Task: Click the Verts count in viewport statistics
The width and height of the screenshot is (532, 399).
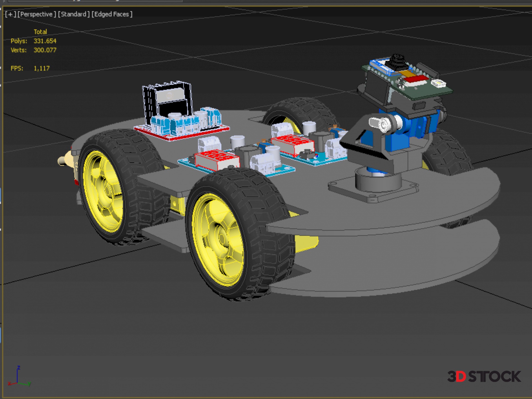Action: tap(45, 50)
